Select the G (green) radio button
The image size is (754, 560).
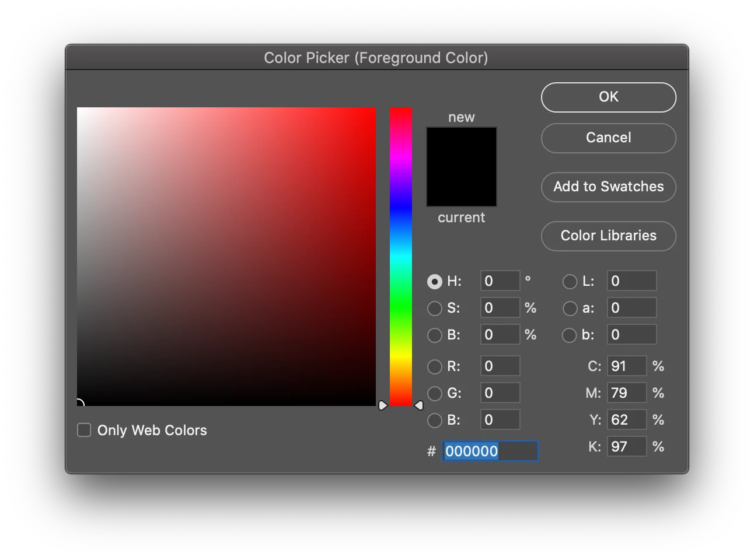434,393
